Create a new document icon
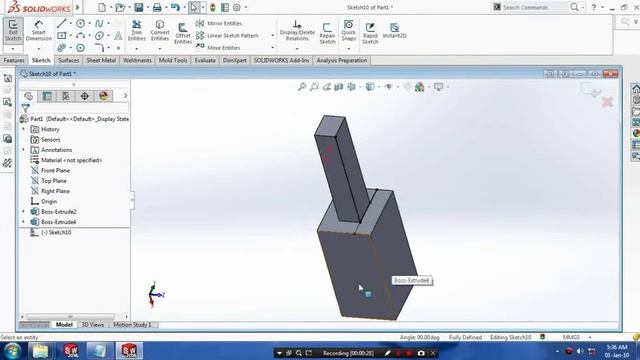640x360 pixels. click(x=102, y=7)
